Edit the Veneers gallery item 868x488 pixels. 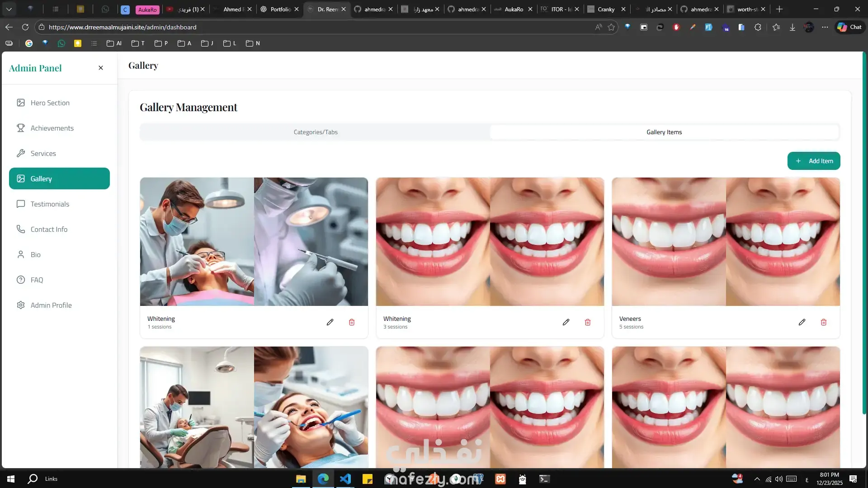(x=802, y=322)
